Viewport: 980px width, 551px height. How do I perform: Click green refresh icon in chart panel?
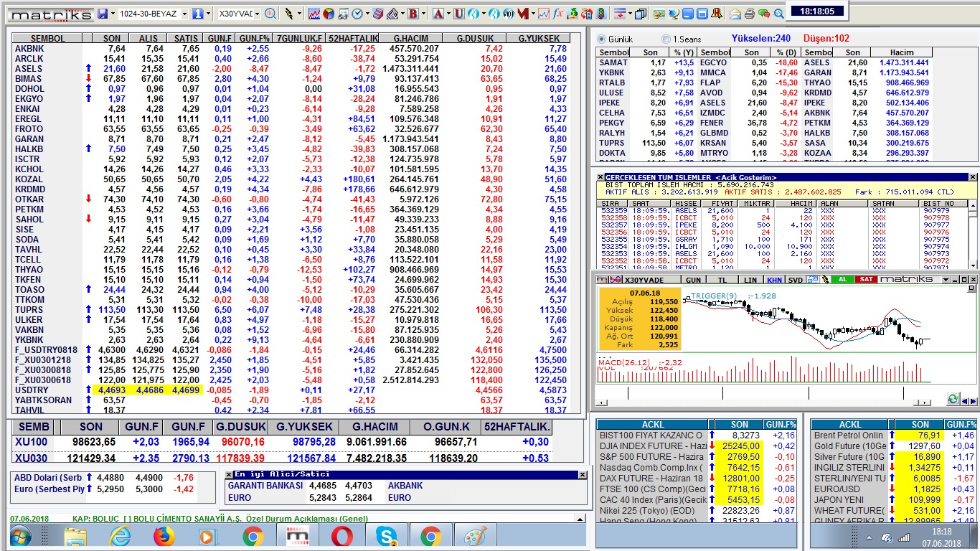click(953, 399)
